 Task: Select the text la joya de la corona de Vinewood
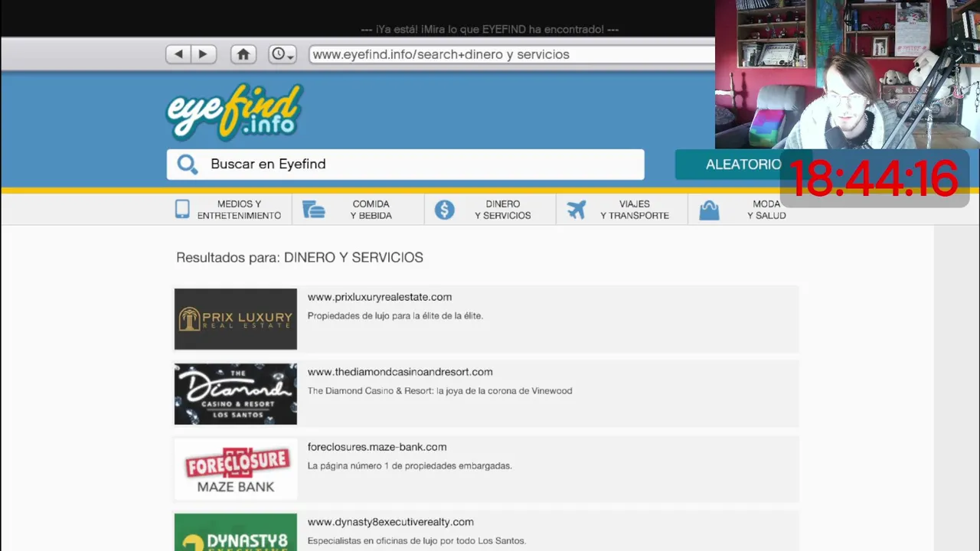point(504,390)
